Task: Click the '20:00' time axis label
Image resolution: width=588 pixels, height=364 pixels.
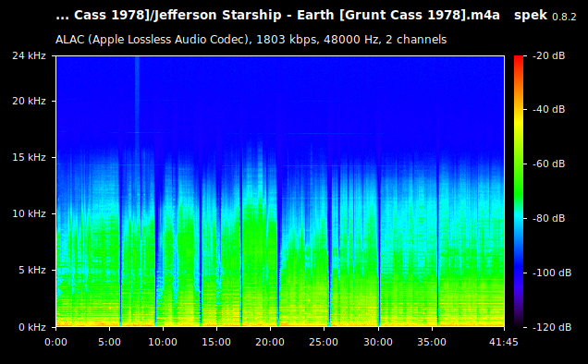Action: [x=270, y=342]
